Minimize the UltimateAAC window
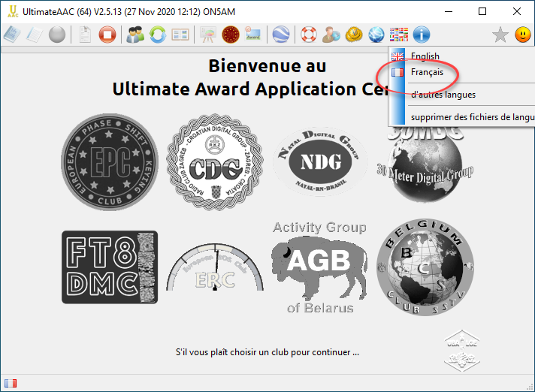This screenshot has width=535, height=392. pyautogui.click(x=449, y=11)
